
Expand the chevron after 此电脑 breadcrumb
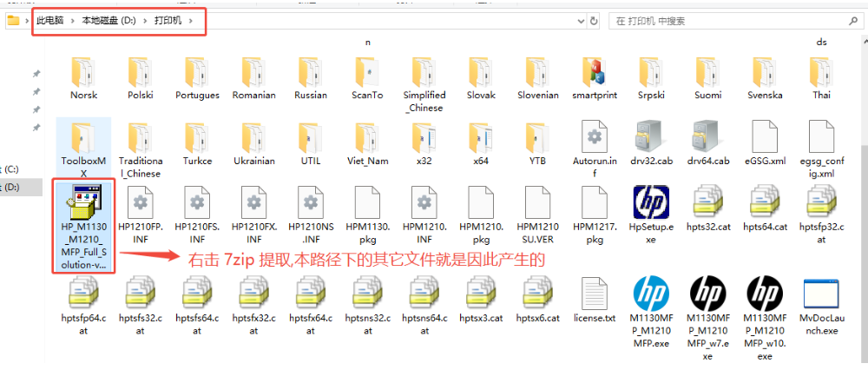point(73,21)
